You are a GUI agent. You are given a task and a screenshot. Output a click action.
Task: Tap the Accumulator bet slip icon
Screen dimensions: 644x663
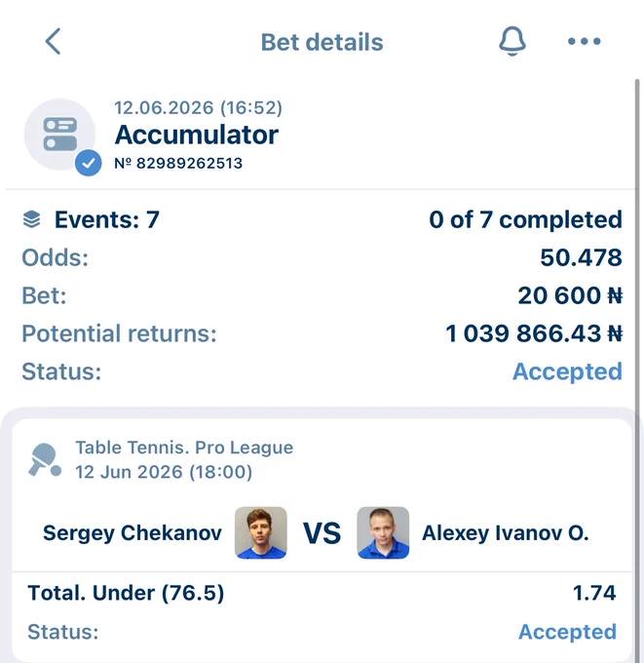pos(60,134)
